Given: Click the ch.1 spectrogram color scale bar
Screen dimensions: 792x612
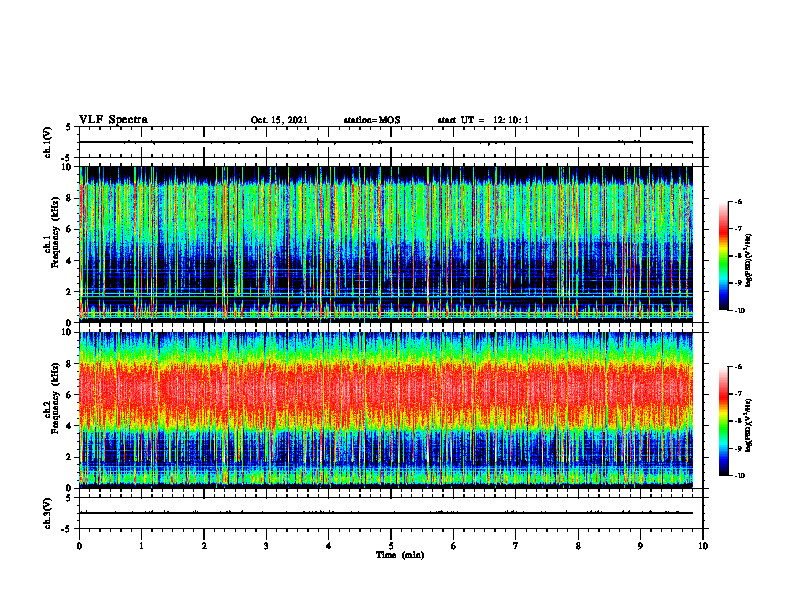Looking at the screenshot, I should [724, 256].
